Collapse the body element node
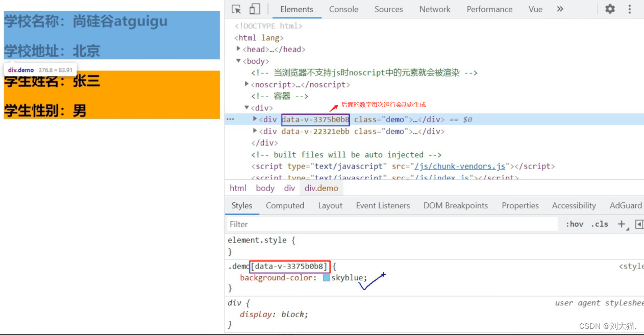The image size is (644, 335). (238, 61)
